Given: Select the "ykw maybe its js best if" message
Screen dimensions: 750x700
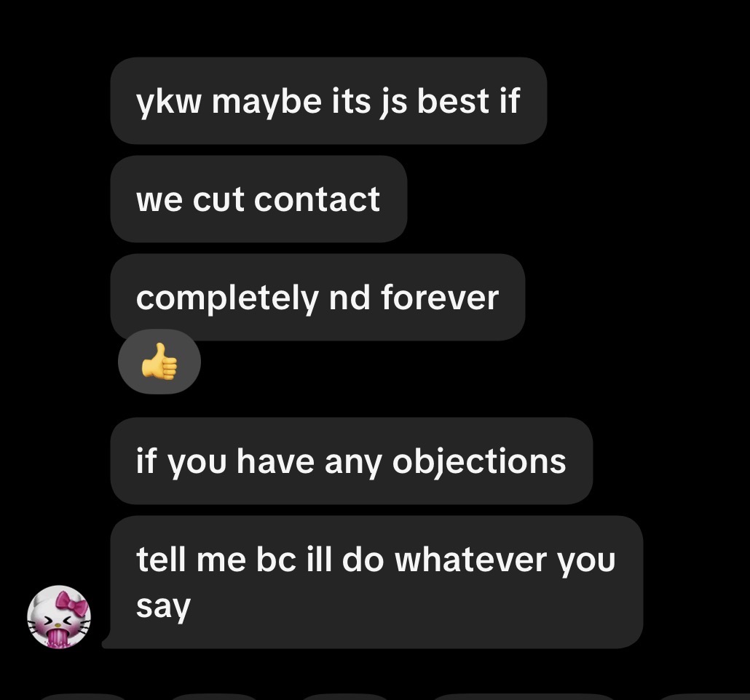Looking at the screenshot, I should click(x=328, y=101).
